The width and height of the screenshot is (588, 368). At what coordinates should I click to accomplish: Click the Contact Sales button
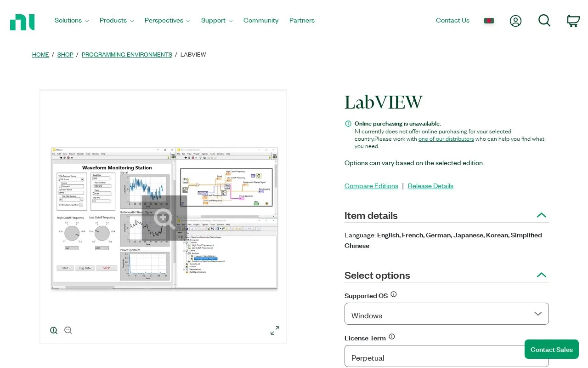point(552,350)
